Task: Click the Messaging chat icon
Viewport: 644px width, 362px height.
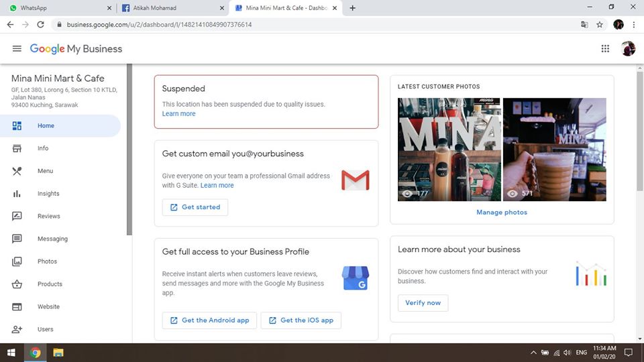Action: 17,239
